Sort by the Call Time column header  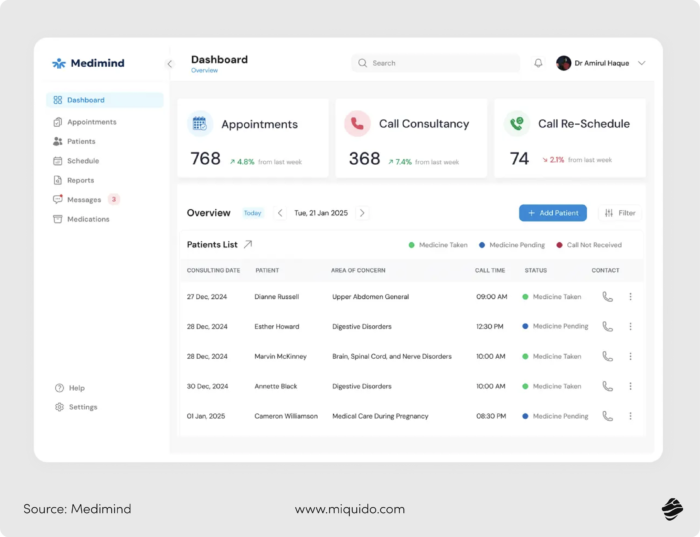pos(490,271)
